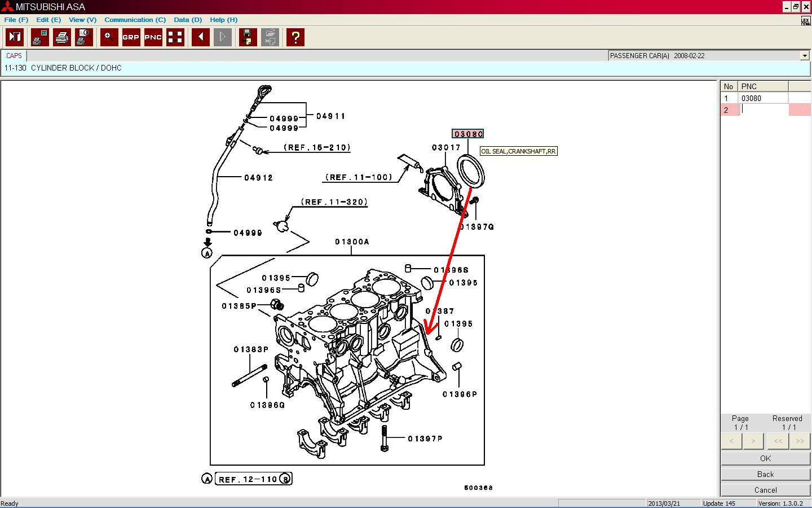The width and height of the screenshot is (812, 508).
Task: Click the print screen image icon
Action: pyautogui.click(x=39, y=37)
